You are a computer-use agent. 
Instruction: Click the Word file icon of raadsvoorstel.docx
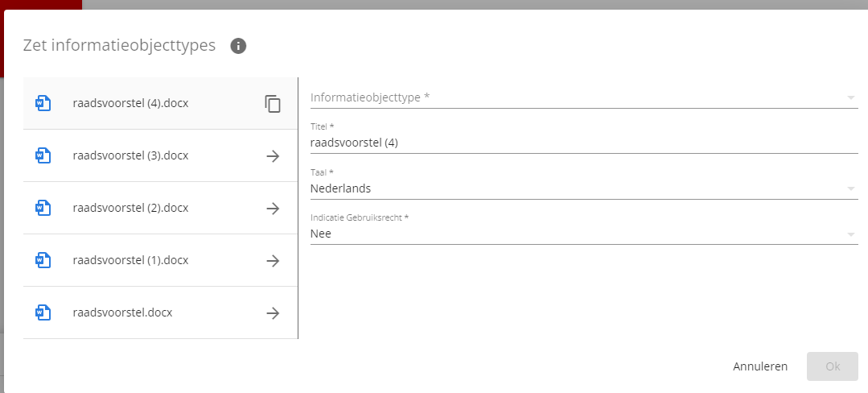tap(43, 312)
